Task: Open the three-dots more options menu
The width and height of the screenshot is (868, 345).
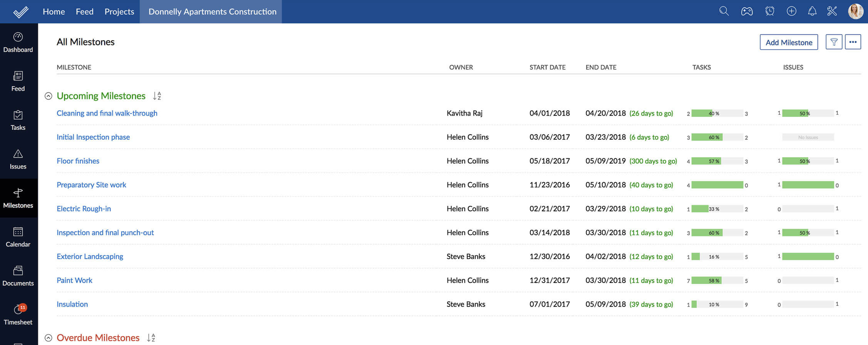Action: pos(853,42)
